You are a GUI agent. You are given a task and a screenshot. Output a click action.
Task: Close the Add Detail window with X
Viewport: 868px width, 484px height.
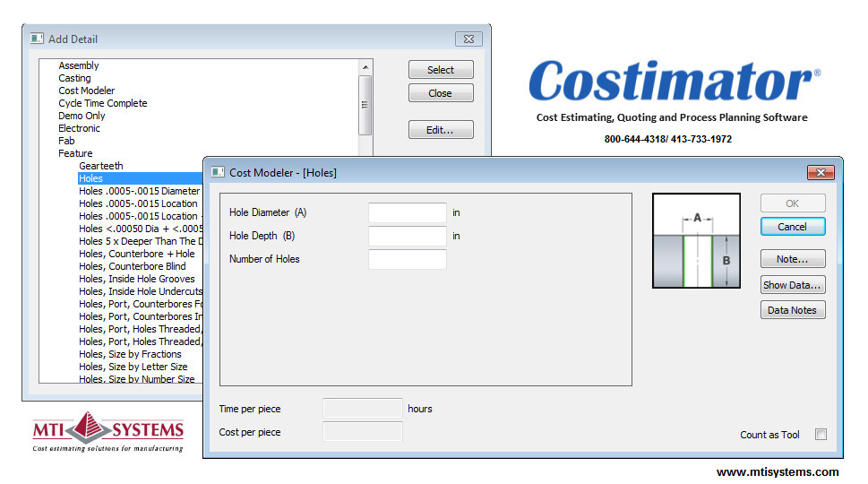pos(468,39)
